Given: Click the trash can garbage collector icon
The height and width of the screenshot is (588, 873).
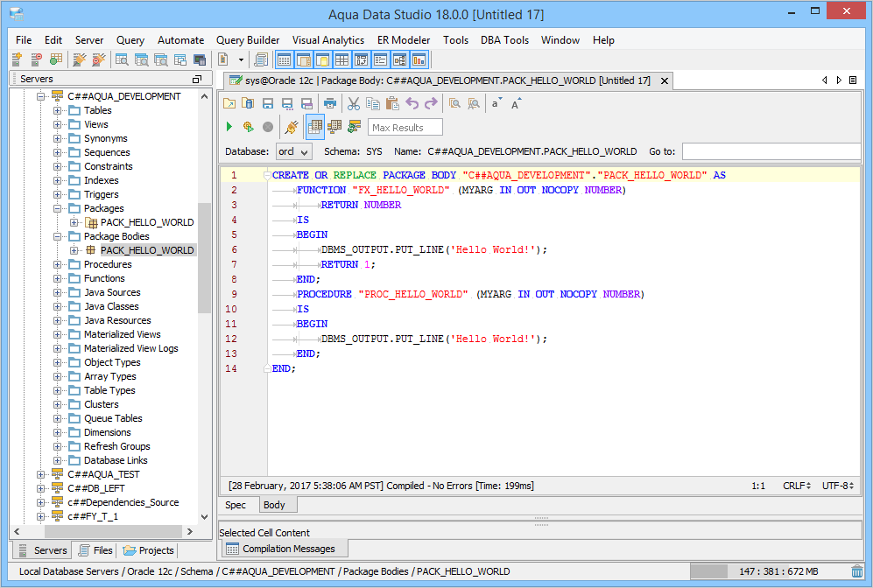Looking at the screenshot, I should click(856, 571).
